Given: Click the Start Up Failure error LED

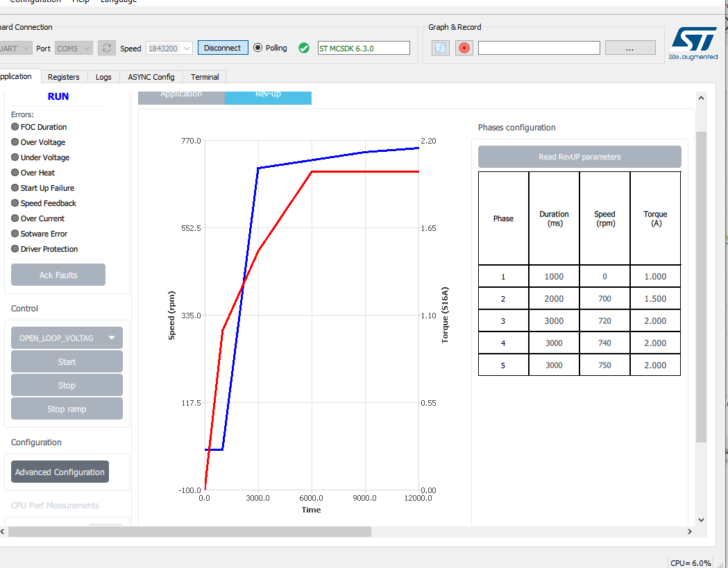Looking at the screenshot, I should click(x=15, y=187).
